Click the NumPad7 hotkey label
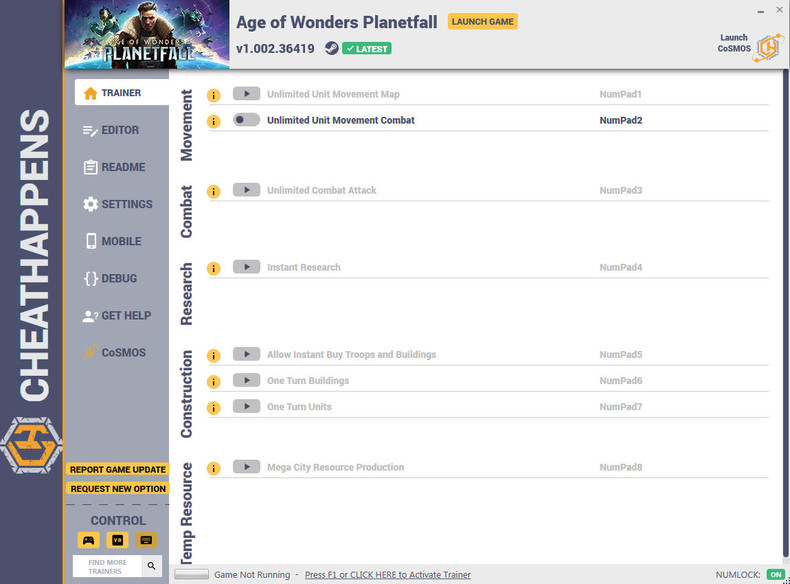The width and height of the screenshot is (790, 584). point(621,407)
